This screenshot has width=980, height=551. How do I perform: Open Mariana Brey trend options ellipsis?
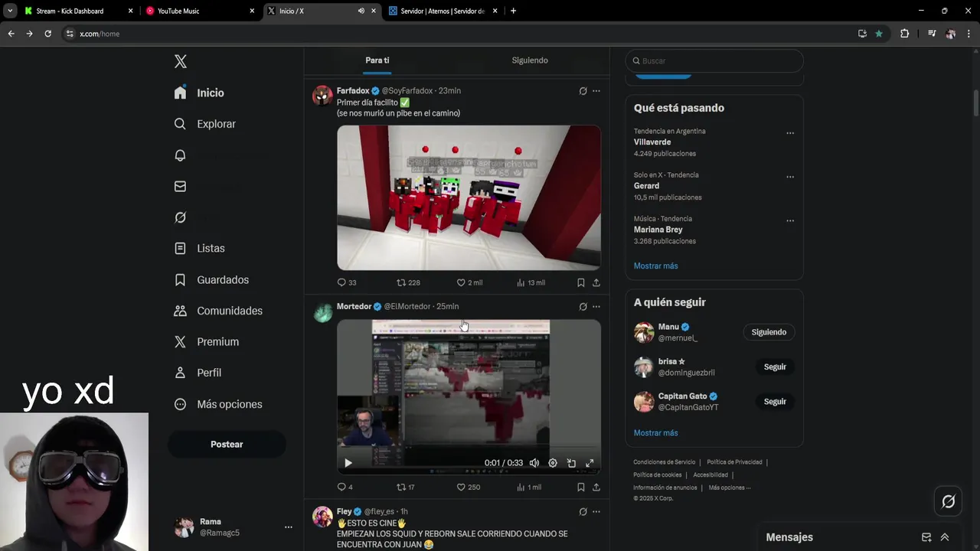tap(790, 220)
